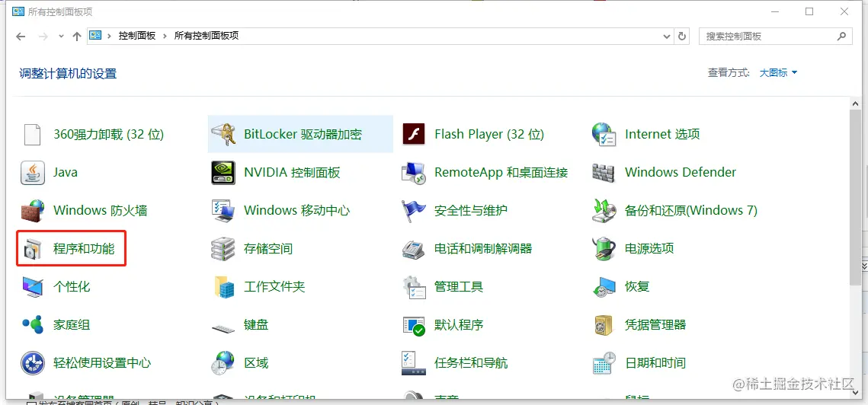
Task: Click the address bar location icon
Action: click(x=95, y=36)
